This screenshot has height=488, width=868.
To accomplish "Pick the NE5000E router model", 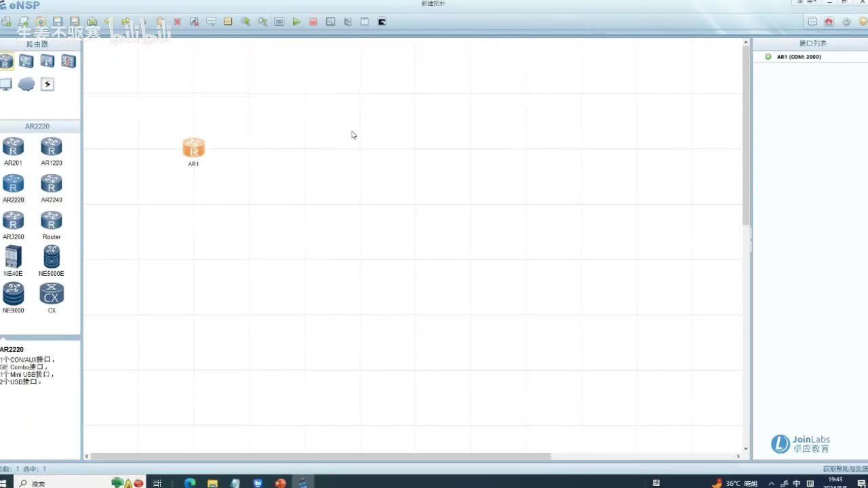I will pyautogui.click(x=52, y=262).
